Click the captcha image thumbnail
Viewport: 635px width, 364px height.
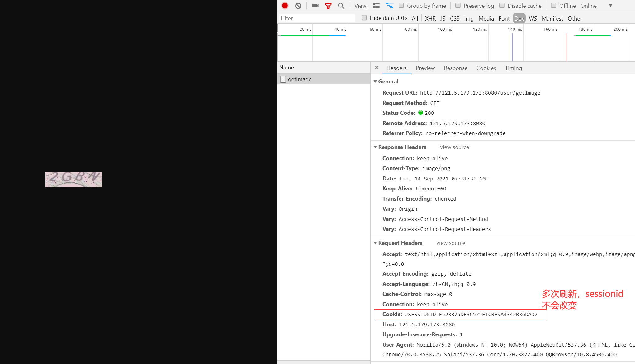[74, 180]
